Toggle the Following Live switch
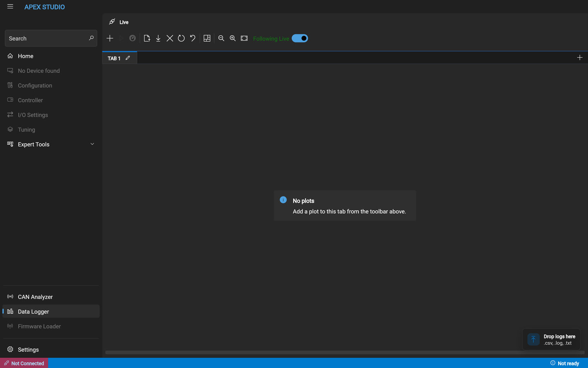This screenshot has height=368, width=588. point(300,38)
